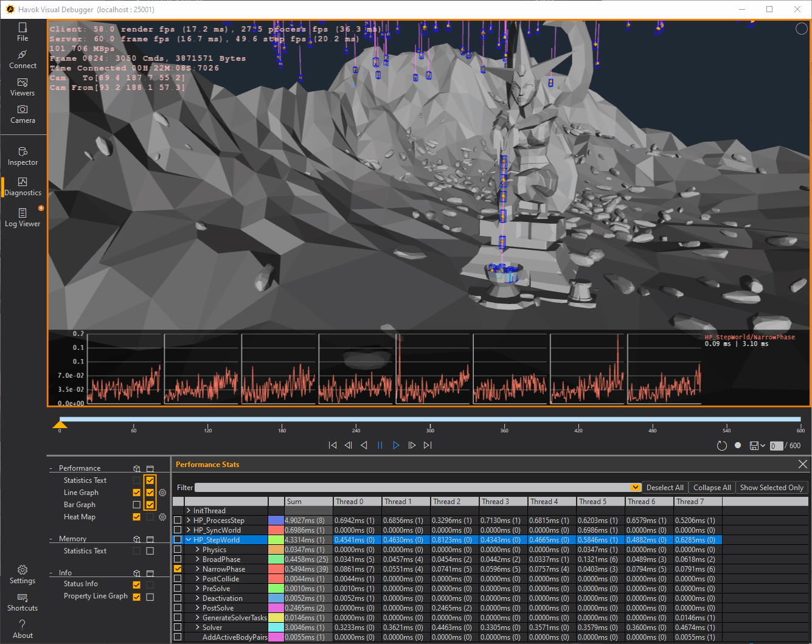The width and height of the screenshot is (812, 644).
Task: Toggle the NarrowPhase row checkbox
Action: (x=178, y=569)
